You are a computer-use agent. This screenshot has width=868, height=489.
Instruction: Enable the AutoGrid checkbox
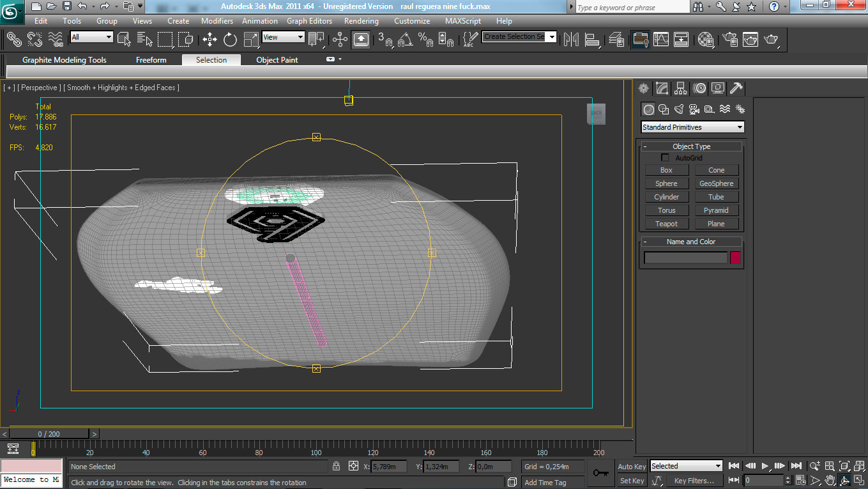click(x=665, y=158)
